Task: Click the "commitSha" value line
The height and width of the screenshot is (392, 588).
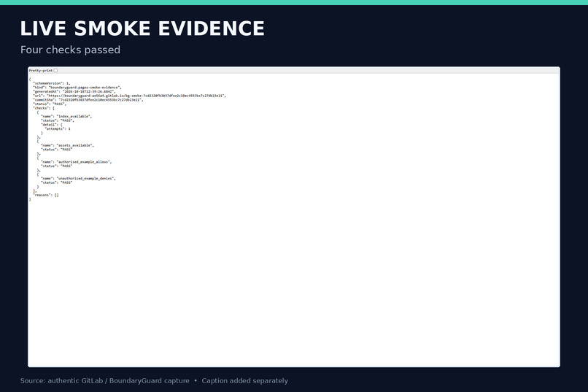Action: (88, 100)
